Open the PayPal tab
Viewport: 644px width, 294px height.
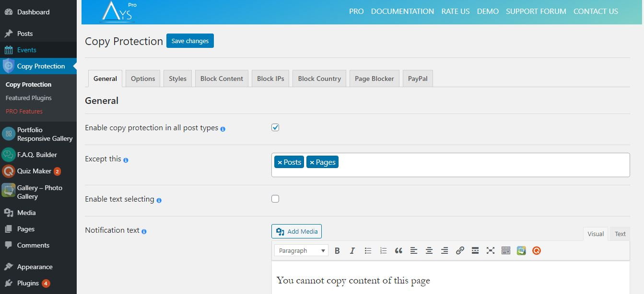click(x=418, y=79)
